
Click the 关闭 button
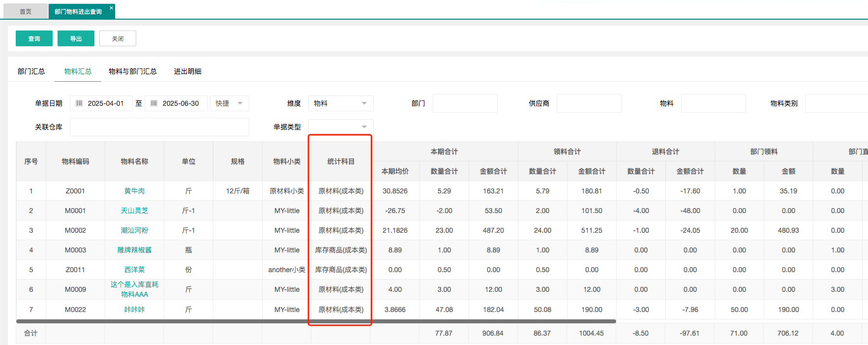click(118, 38)
